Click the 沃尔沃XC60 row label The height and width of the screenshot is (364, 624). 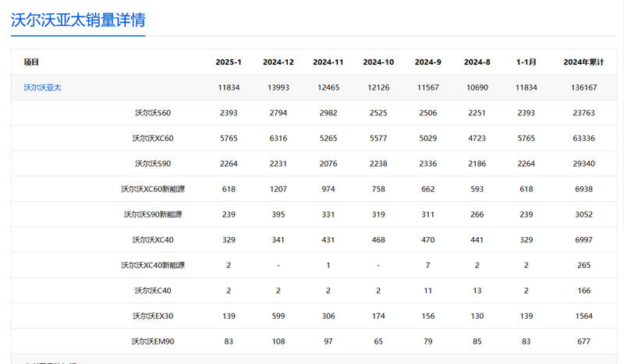153,139
